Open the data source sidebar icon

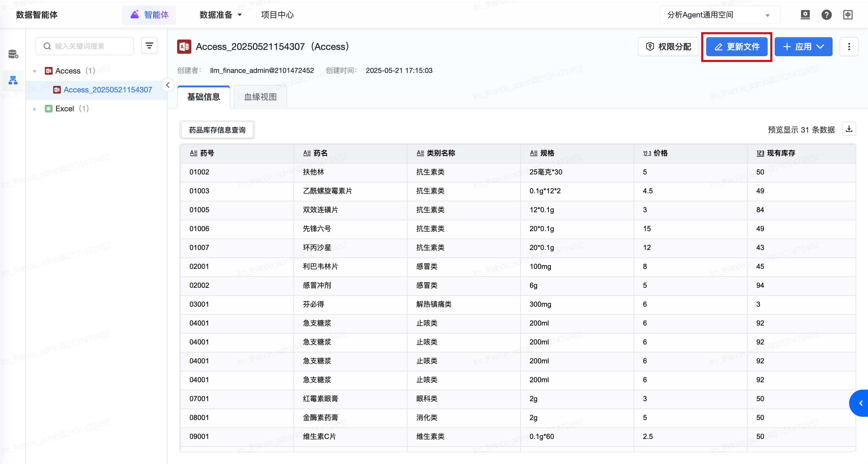point(13,54)
